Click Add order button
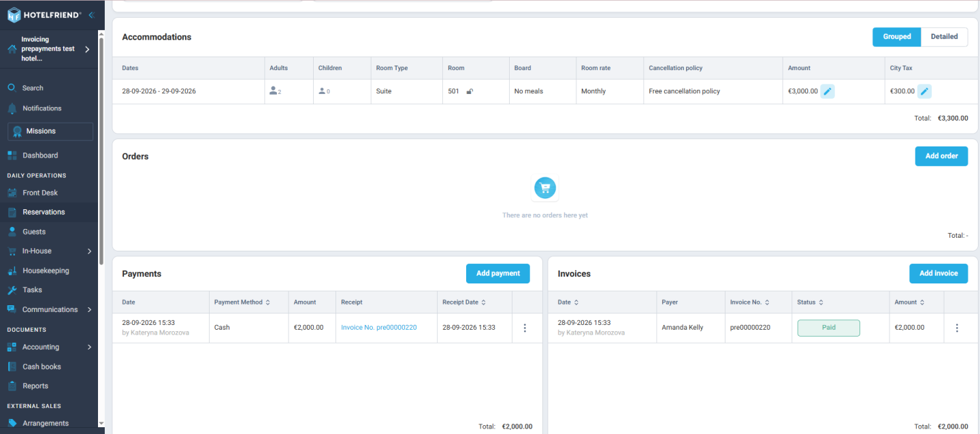Viewport: 980px width, 434px height. 941,156
